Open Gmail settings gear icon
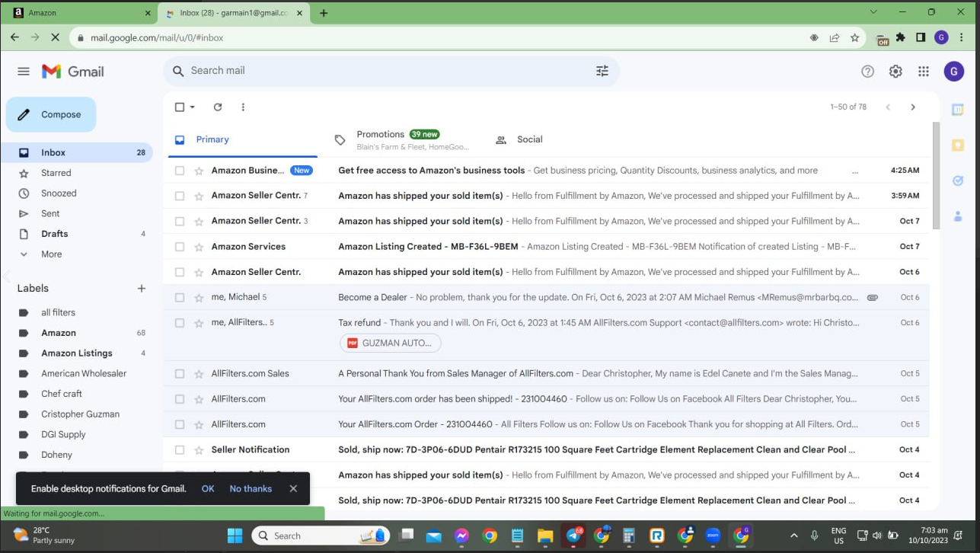The width and height of the screenshot is (980, 553). [x=895, y=71]
